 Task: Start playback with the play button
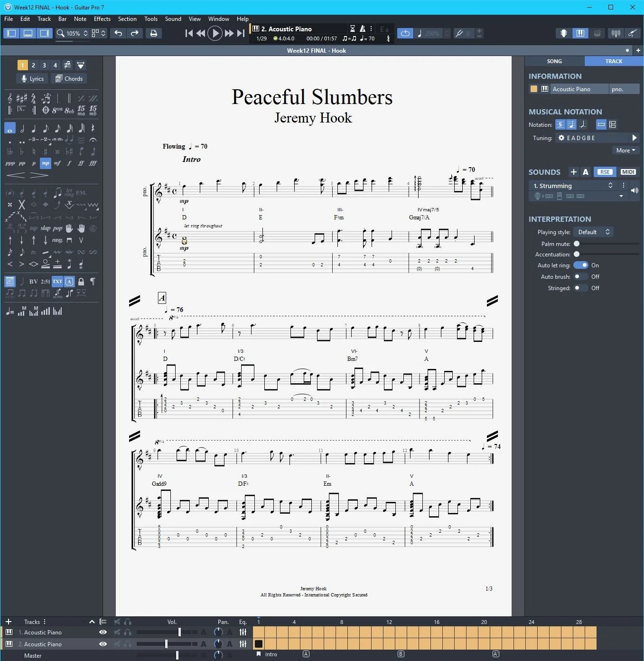pyautogui.click(x=215, y=33)
